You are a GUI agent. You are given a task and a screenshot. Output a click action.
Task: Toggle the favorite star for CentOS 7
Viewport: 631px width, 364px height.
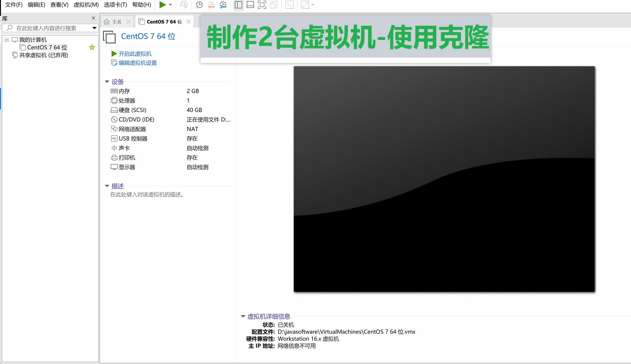[x=92, y=47]
